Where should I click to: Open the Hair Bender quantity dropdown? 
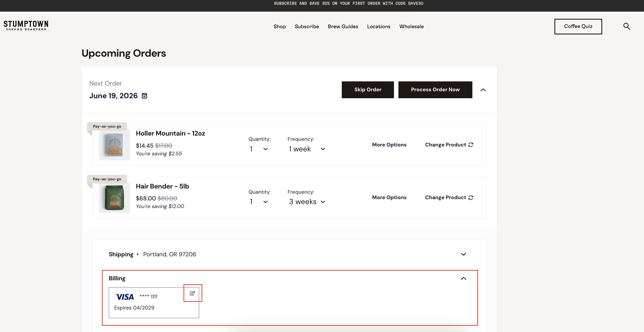259,202
